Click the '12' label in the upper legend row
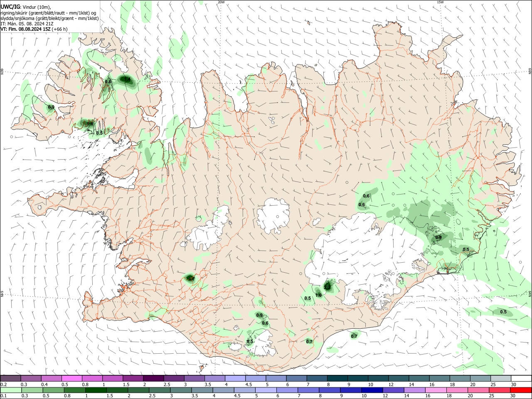The width and height of the screenshot is (532, 399). [391, 384]
